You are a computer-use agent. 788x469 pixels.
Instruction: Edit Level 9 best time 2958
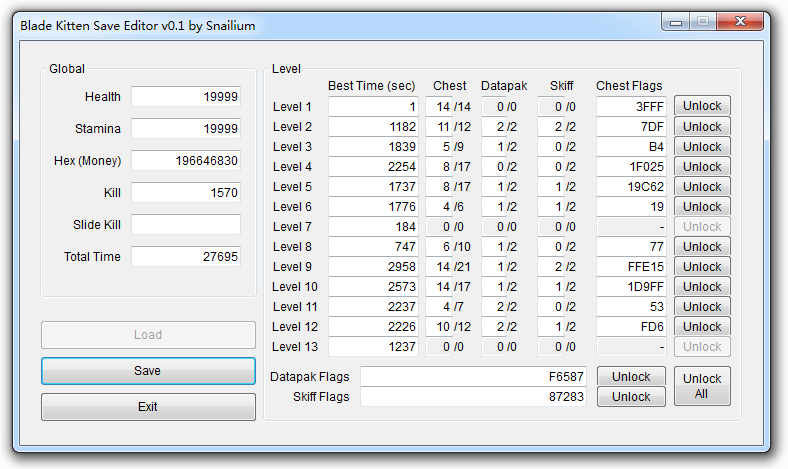point(373,267)
